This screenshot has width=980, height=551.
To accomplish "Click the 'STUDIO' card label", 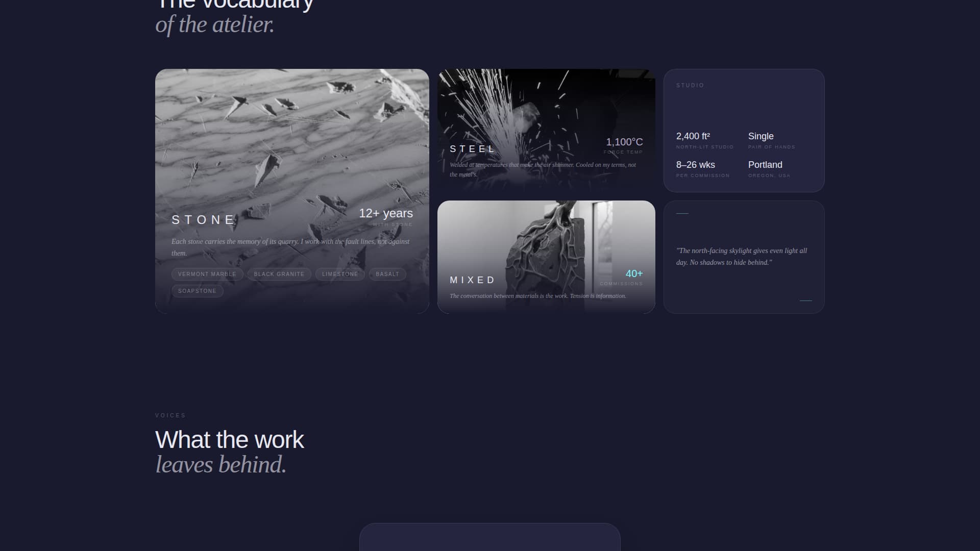I will click(x=690, y=85).
